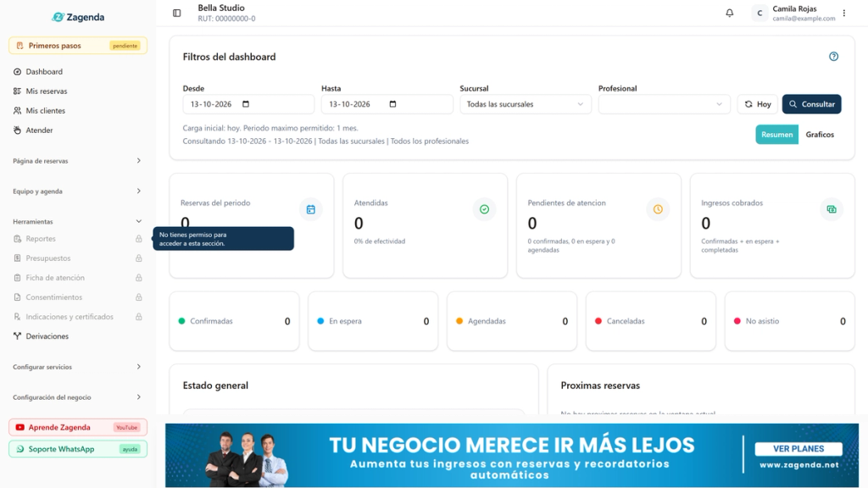Open the Aprende Zagenda YouTube link
868x488 pixels.
pyautogui.click(x=77, y=427)
